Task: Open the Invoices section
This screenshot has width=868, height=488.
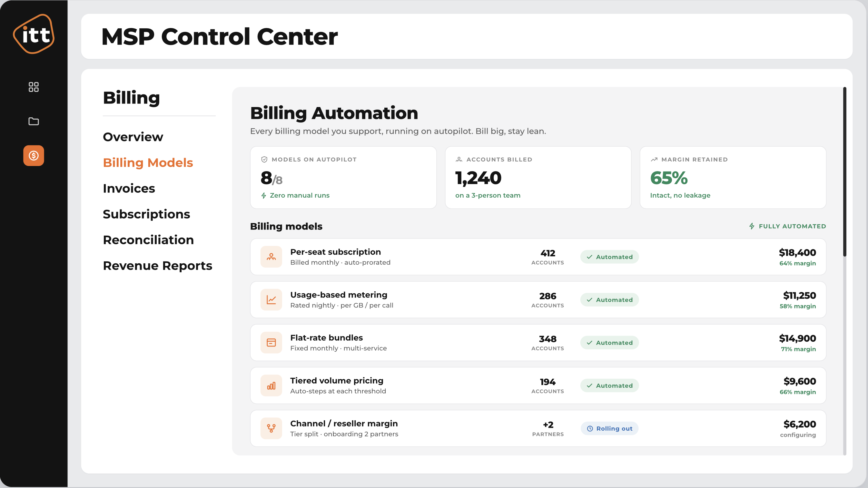Action: click(x=129, y=189)
